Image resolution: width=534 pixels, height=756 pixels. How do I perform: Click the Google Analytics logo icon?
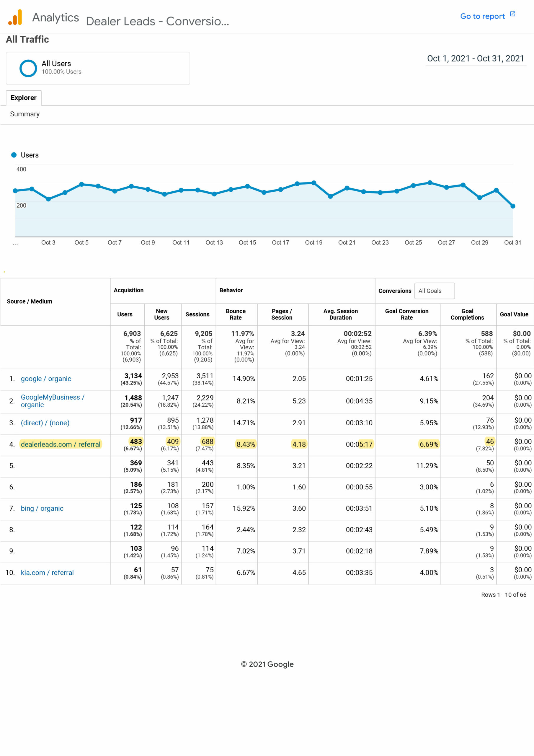coord(15,17)
